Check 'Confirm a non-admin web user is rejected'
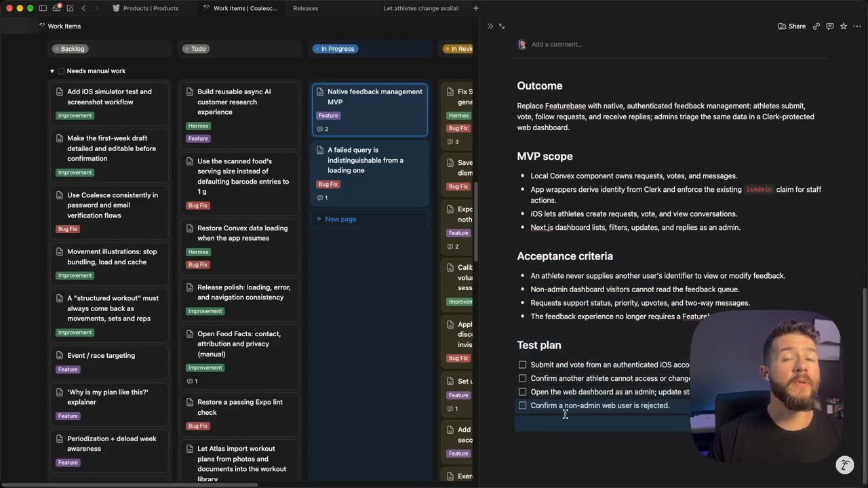This screenshot has width=868, height=488. [x=522, y=405]
